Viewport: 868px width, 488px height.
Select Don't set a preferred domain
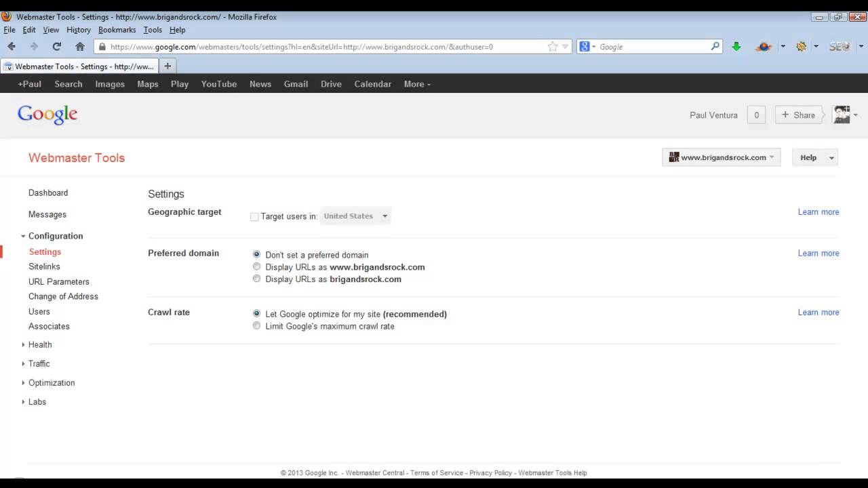256,255
